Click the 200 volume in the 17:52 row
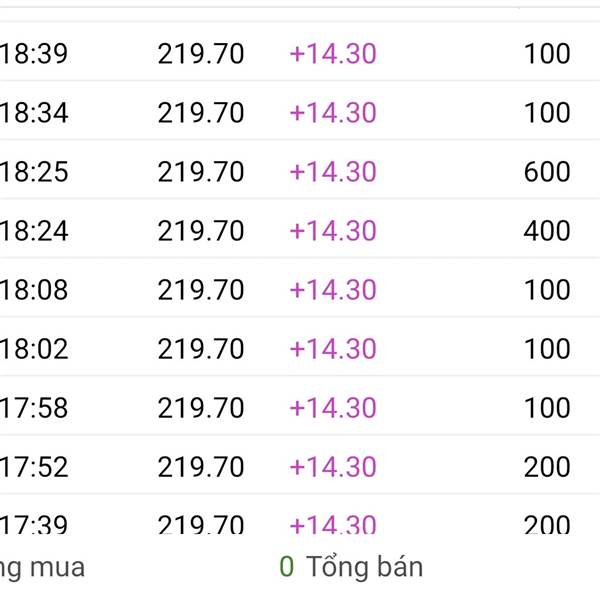Screen dimensions: 600x600 click(547, 467)
